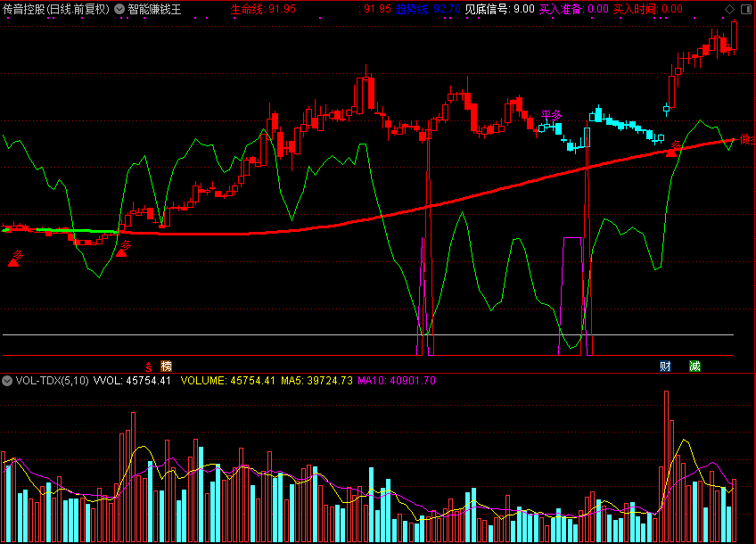Select the 见底信号: 9.00 value
756x544 pixels.
pos(499,9)
